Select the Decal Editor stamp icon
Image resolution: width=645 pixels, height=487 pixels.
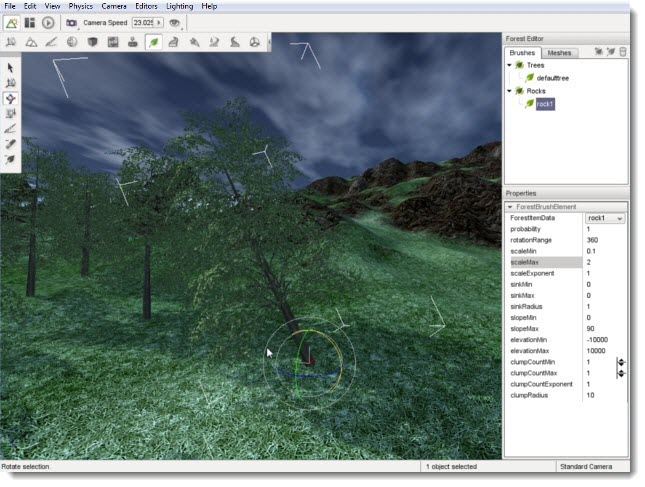click(132, 42)
